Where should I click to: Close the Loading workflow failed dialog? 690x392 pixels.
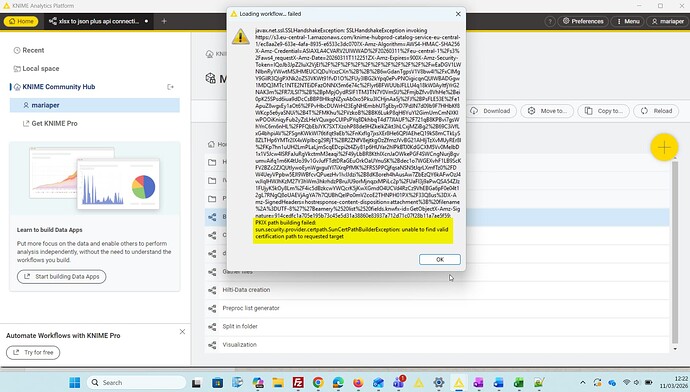(458, 14)
